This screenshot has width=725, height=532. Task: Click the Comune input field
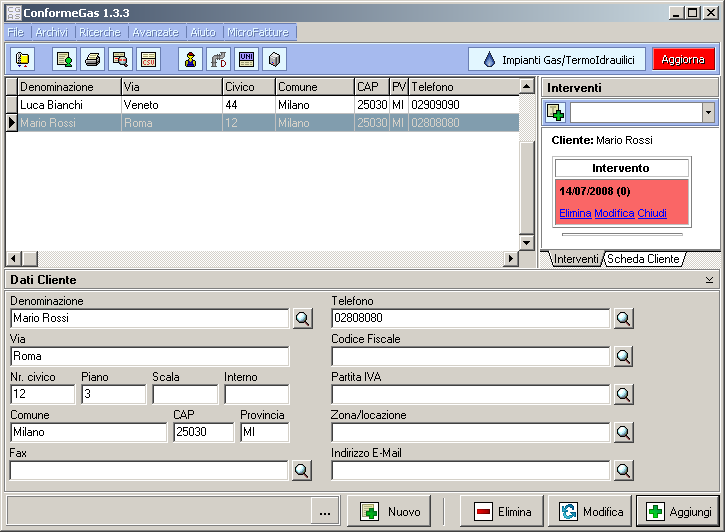(88, 432)
